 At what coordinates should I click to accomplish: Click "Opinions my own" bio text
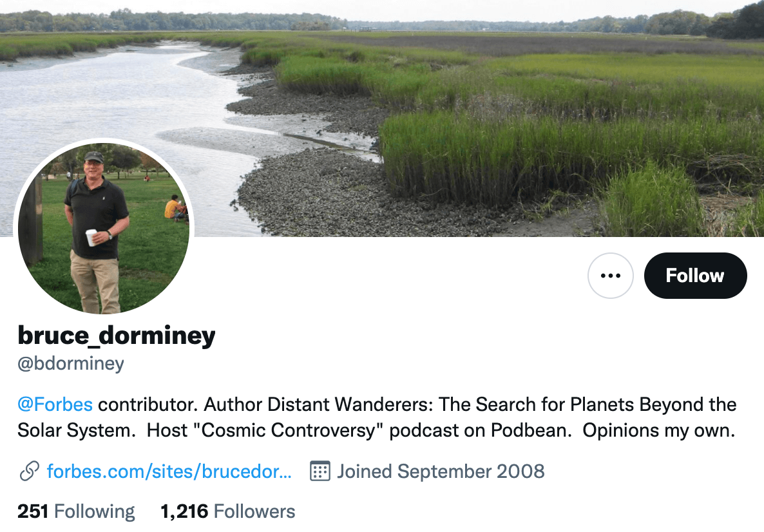point(658,431)
